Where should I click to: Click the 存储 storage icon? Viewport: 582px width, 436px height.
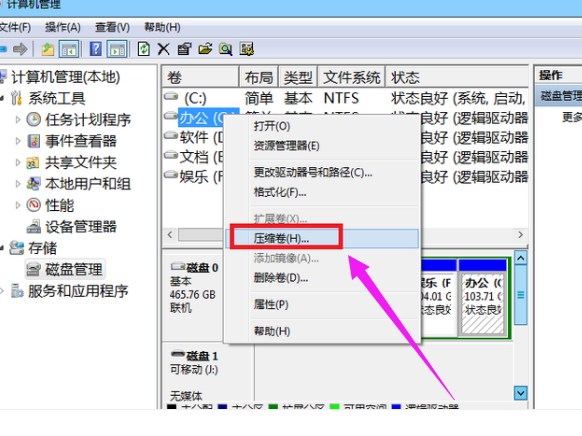(16, 248)
